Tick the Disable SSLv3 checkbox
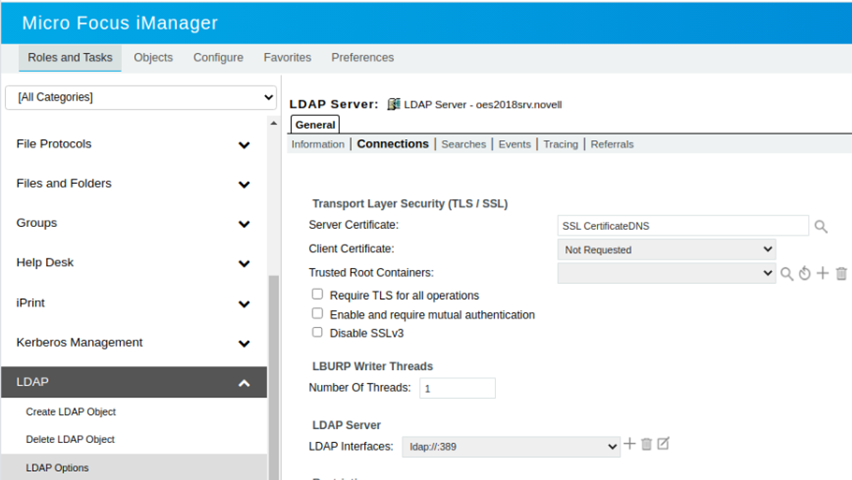The image size is (852, 480). click(x=318, y=332)
